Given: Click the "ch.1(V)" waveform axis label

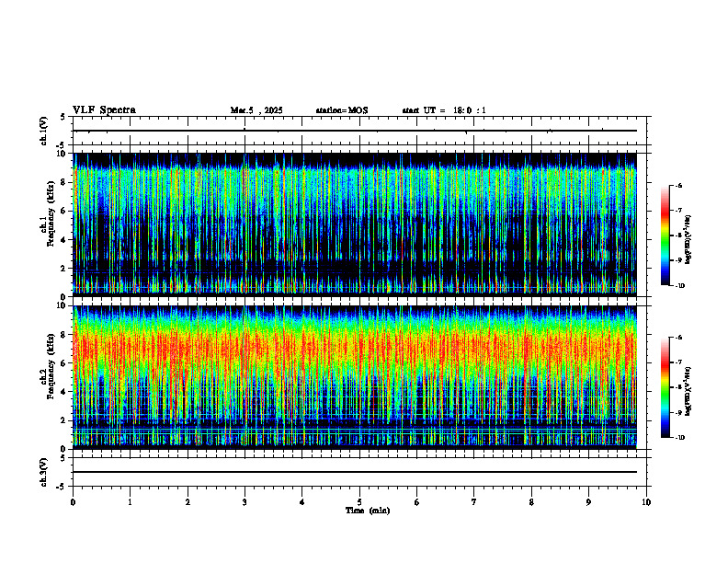Looking at the screenshot, I should tap(44, 131).
